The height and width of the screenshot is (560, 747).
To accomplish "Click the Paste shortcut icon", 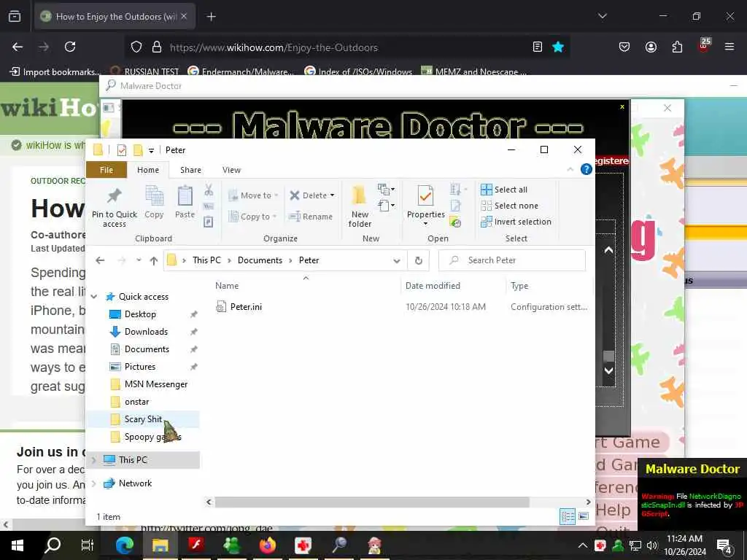I will pos(208,222).
